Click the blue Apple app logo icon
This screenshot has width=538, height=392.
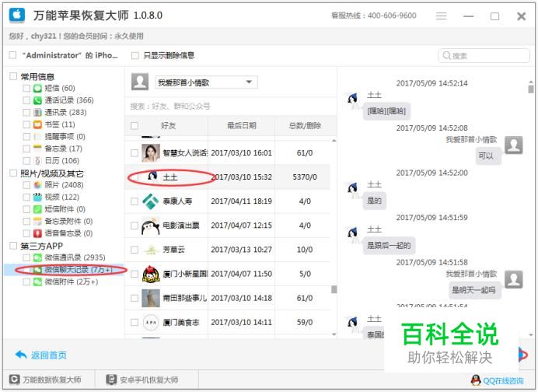tap(17, 15)
